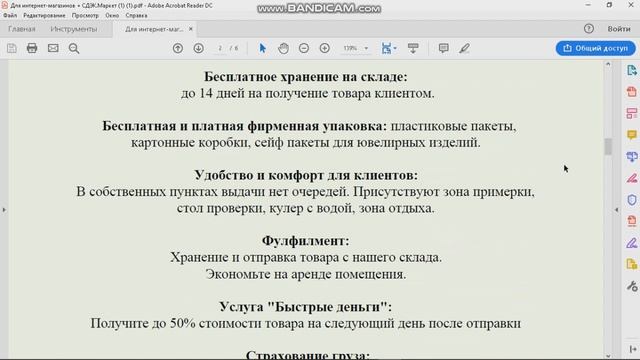
Task: Click line Экономьте на аренде помещения
Action: point(306,274)
